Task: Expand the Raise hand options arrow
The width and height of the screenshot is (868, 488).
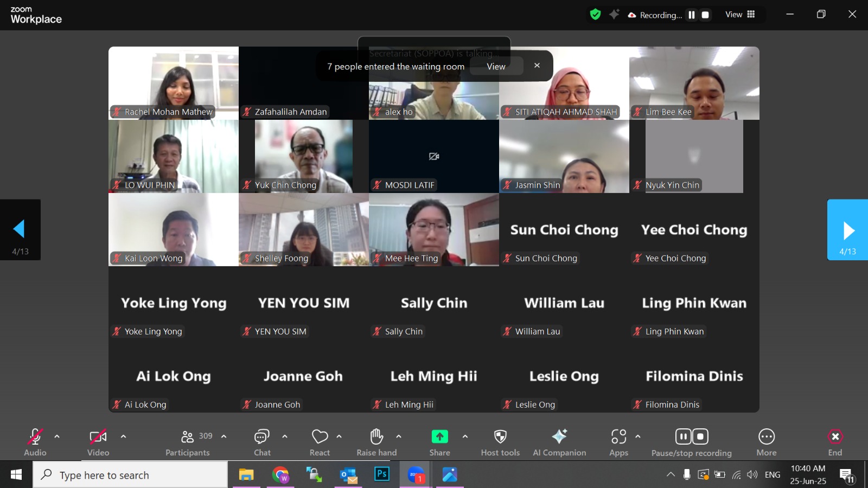Action: 399,436
